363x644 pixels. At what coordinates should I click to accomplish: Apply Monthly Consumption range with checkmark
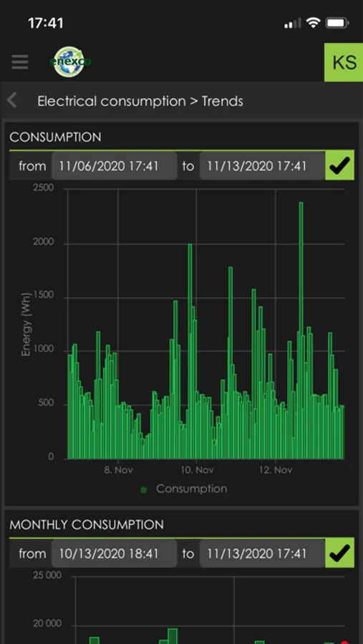(339, 553)
